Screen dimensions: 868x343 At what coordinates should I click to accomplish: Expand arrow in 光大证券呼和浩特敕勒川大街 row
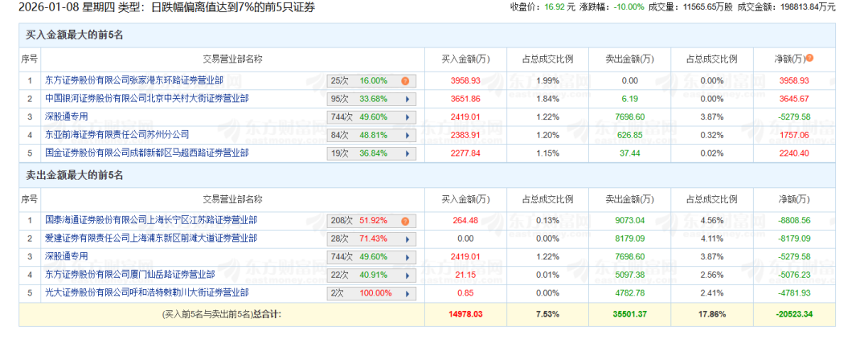(x=407, y=293)
